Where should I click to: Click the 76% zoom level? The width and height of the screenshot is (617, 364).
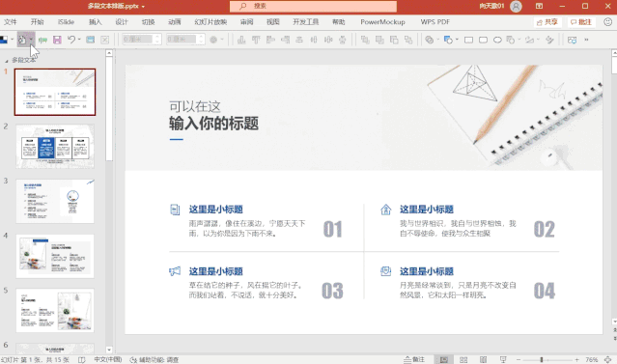click(x=592, y=360)
